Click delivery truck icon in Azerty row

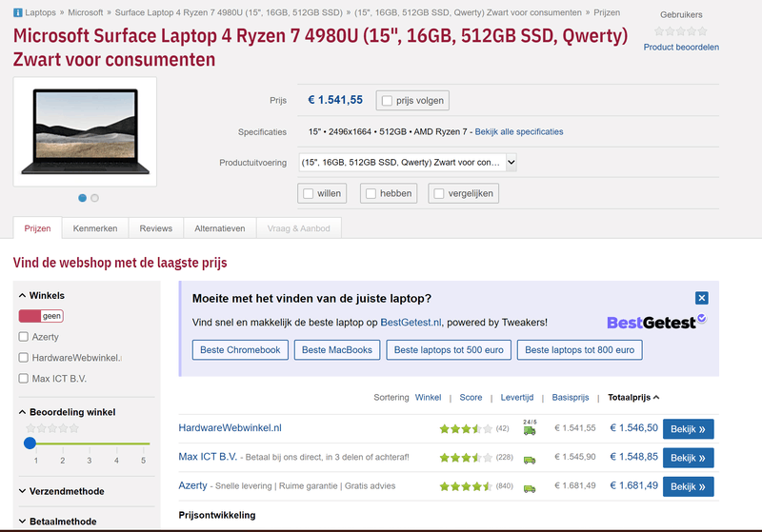[x=530, y=488]
